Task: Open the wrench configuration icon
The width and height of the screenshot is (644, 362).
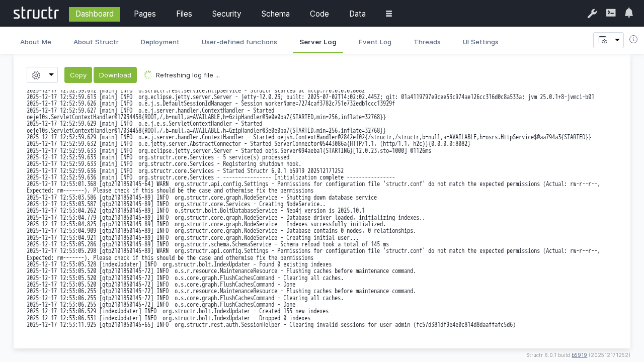Action: tap(592, 14)
